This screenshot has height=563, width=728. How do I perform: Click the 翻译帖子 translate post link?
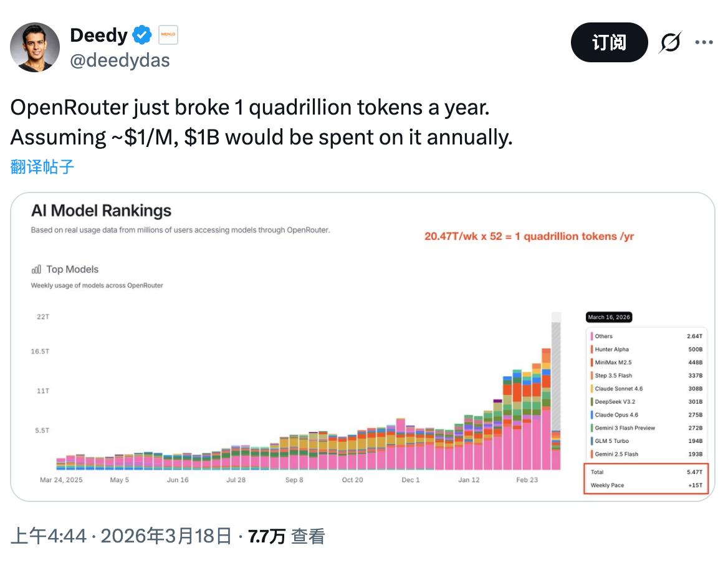[42, 166]
